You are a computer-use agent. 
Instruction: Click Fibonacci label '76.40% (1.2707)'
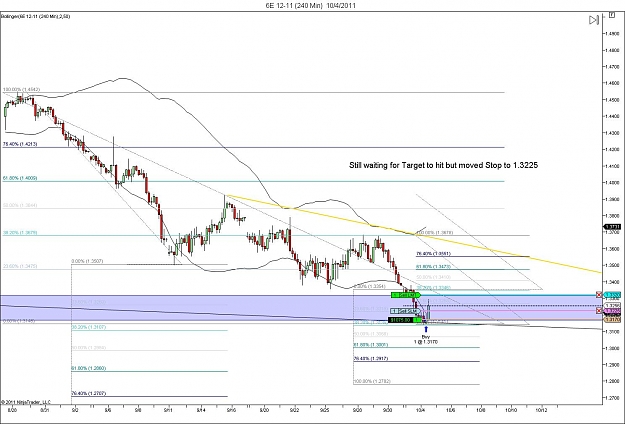tap(88, 393)
